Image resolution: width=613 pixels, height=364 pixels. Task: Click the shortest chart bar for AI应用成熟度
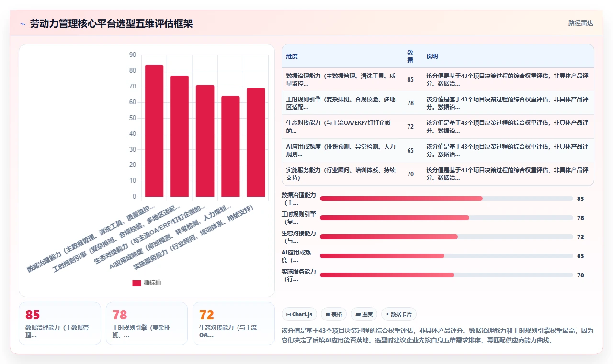pos(230,146)
